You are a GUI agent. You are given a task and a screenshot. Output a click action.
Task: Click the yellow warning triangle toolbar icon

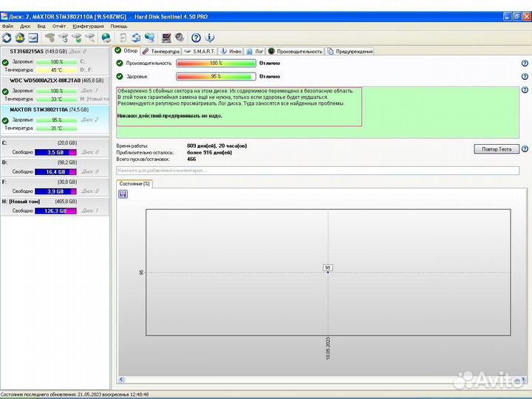(20, 38)
